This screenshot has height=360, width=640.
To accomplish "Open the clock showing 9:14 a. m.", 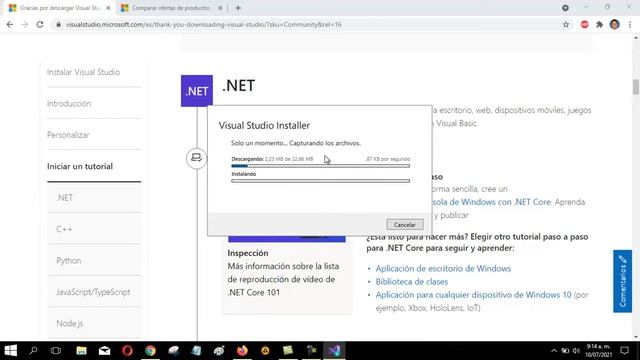I will click(599, 351).
